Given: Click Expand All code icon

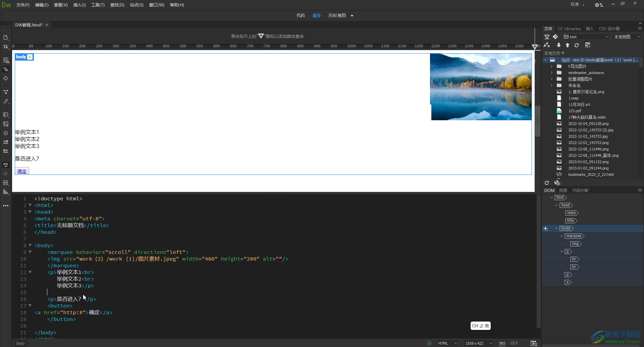Looking at the screenshot, I should coord(6,92).
